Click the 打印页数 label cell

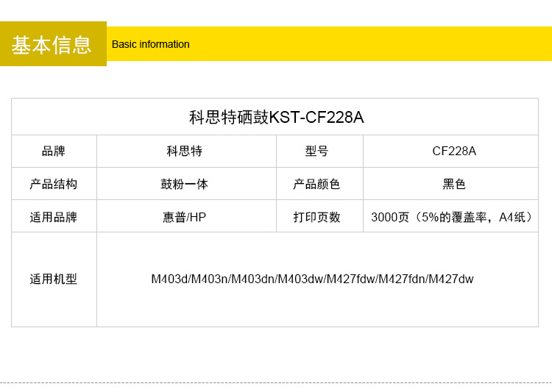pyautogui.click(x=317, y=217)
